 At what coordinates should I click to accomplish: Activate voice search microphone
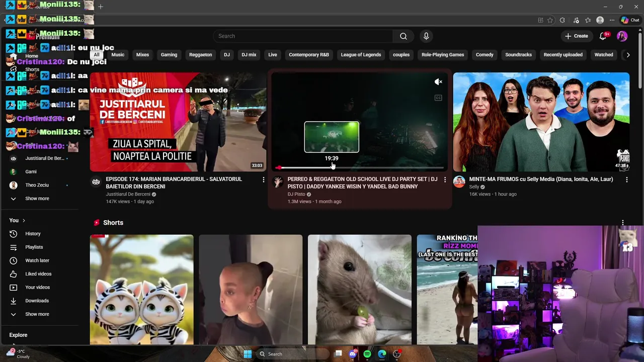click(426, 36)
